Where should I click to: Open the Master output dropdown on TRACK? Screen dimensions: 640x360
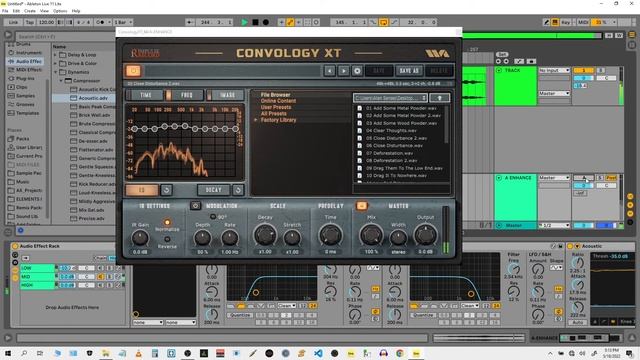554,93
